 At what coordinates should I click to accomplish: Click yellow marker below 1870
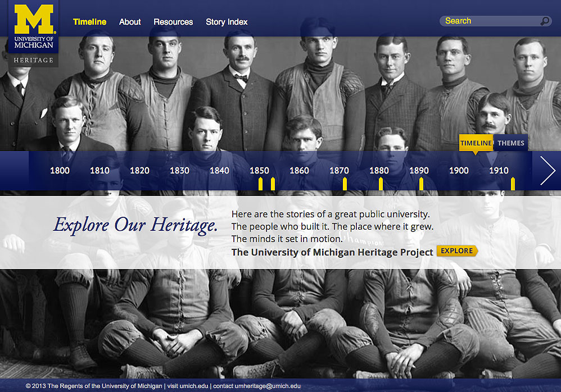[345, 184]
